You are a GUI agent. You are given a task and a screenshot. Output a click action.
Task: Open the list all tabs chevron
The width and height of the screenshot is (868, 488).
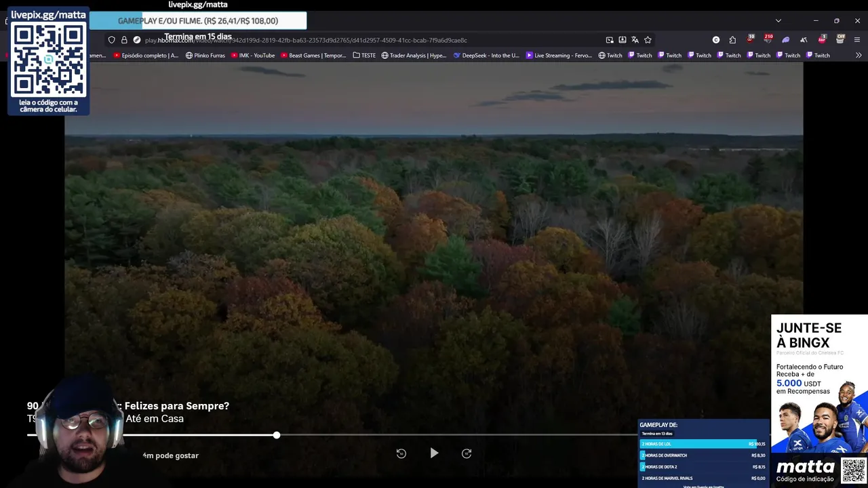pos(778,21)
